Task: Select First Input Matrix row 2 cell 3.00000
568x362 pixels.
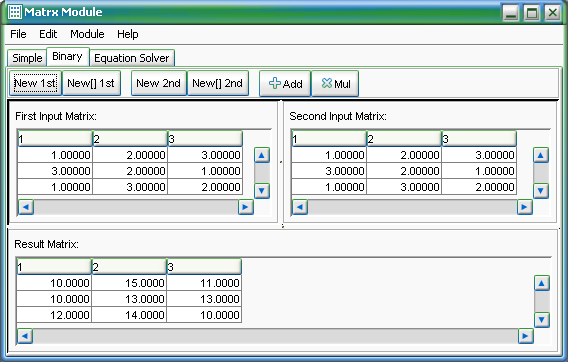Action: [x=55, y=171]
